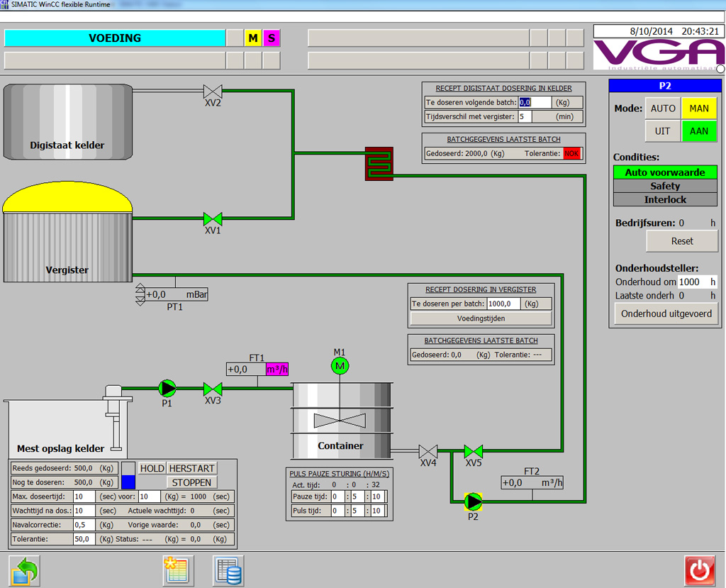726x588 pixels.
Task: Turn P2 off with UIT
Action: [x=663, y=132]
